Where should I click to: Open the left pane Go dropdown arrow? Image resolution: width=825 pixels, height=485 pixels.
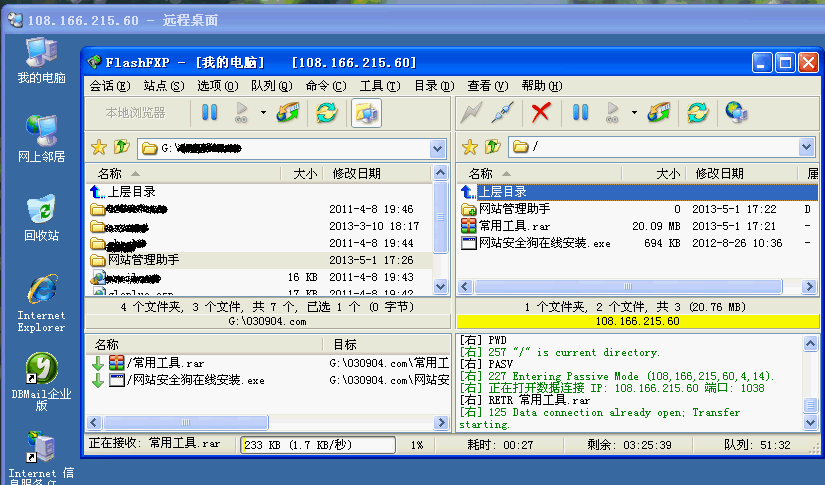point(263,113)
